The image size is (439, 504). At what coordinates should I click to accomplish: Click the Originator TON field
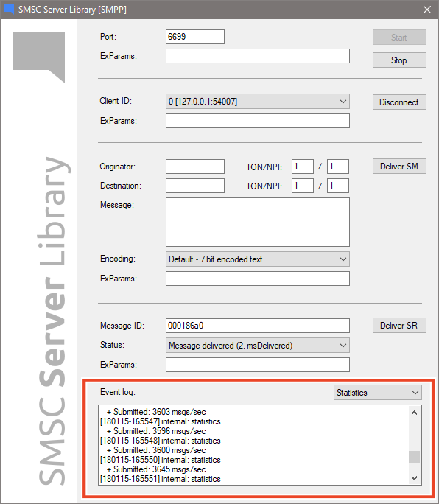click(x=303, y=167)
